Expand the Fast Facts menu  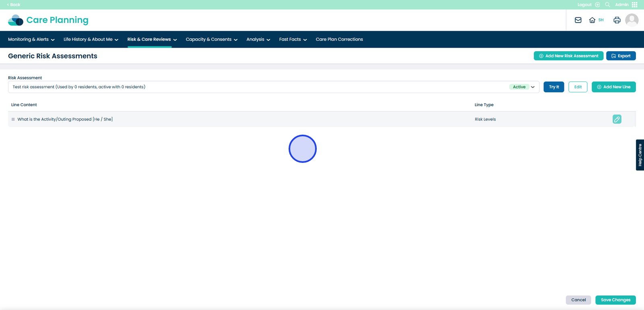293,40
